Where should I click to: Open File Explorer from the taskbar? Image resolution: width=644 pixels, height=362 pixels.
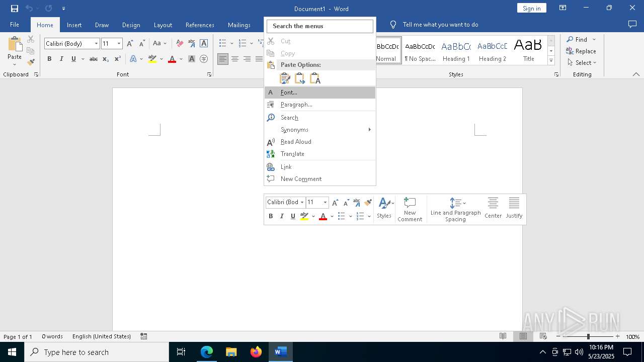coord(231,352)
